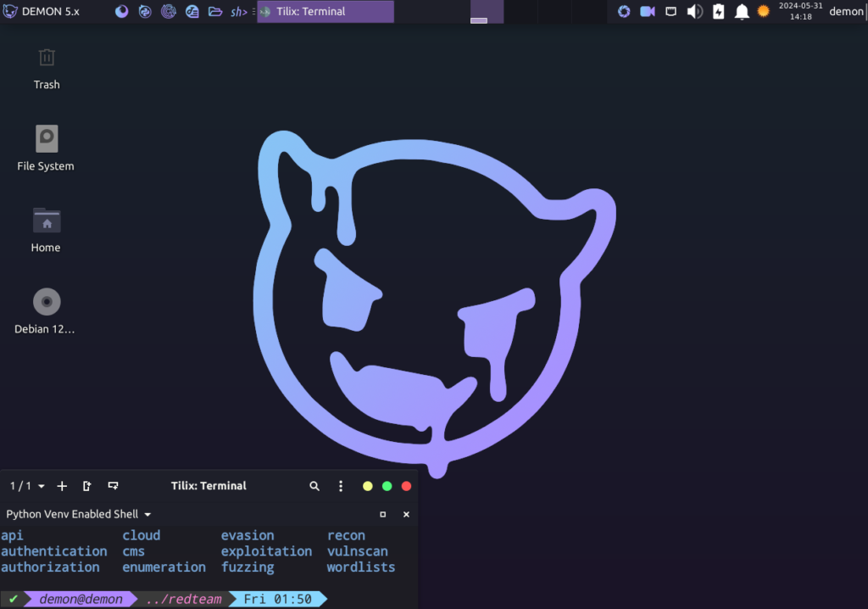Image resolution: width=868 pixels, height=609 pixels.
Task: Launch the sh> shell launcher
Action: (x=238, y=12)
